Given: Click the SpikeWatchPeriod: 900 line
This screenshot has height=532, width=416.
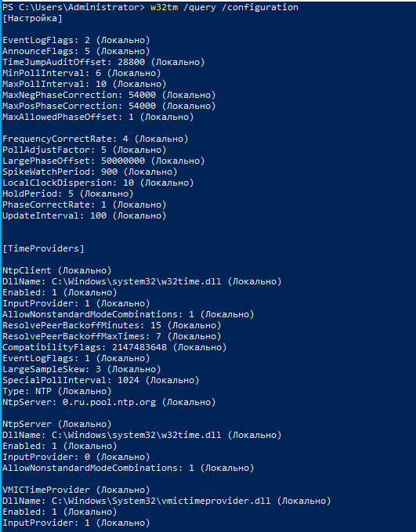Looking at the screenshot, I should pos(89,172).
